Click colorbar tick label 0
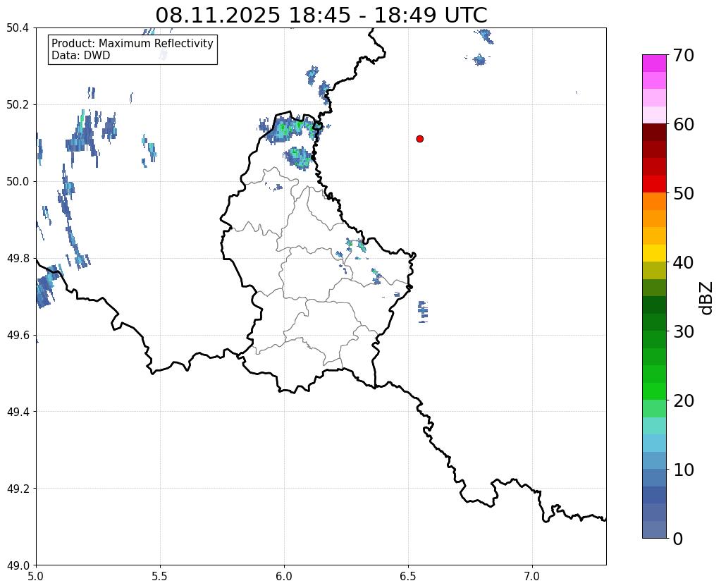Image resolution: width=721 pixels, height=588 pixels. [678, 539]
